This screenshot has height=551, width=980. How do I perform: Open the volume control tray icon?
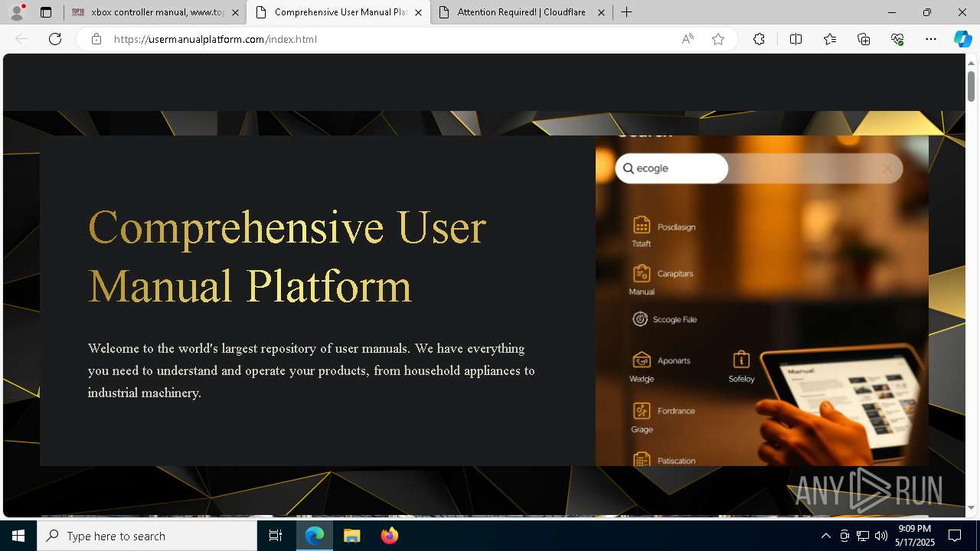(x=881, y=536)
